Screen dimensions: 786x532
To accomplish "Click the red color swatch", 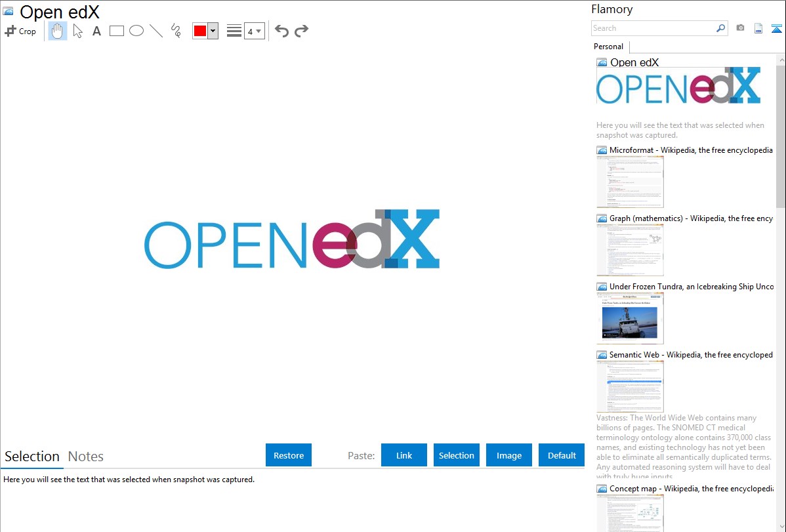I will (200, 31).
